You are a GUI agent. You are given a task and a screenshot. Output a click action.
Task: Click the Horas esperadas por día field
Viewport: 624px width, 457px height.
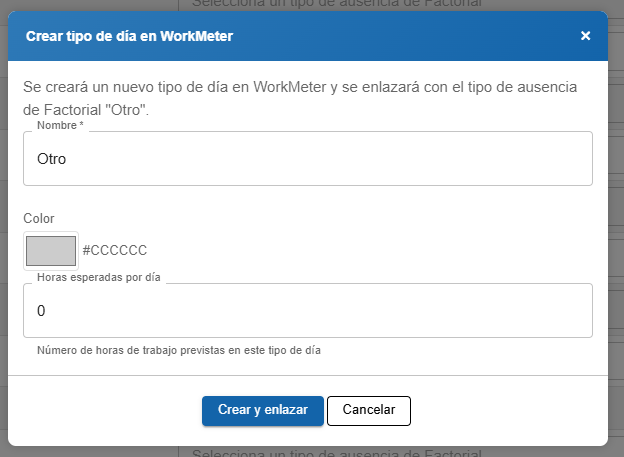click(308, 311)
